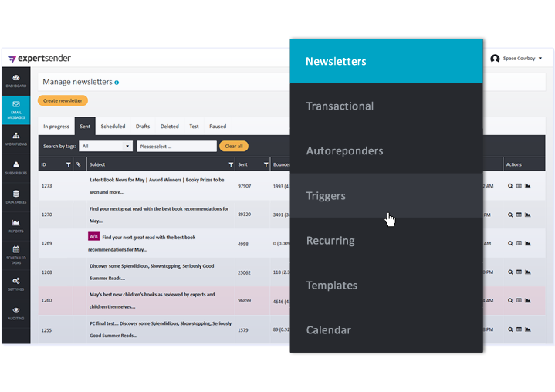Click info icon next to Manage newsletters

pos(117,83)
